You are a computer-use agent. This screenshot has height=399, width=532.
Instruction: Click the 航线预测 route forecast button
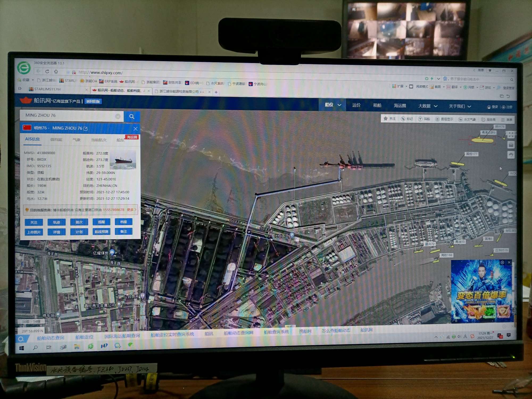[101, 232]
